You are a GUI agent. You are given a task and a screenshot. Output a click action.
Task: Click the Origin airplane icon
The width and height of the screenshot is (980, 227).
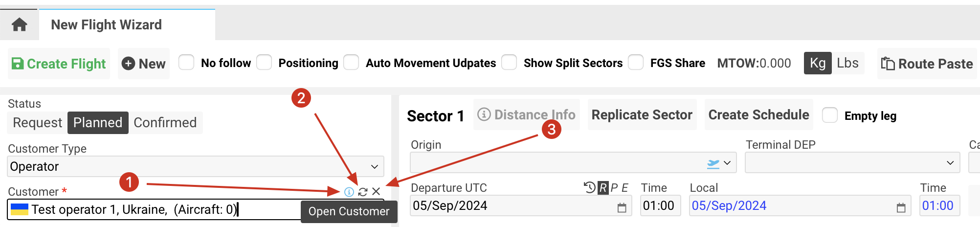tap(713, 163)
